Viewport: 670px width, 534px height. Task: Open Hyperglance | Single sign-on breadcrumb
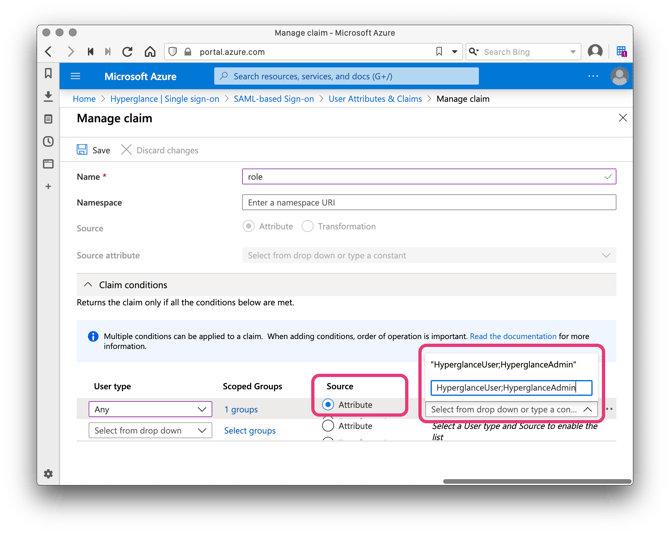(x=165, y=99)
